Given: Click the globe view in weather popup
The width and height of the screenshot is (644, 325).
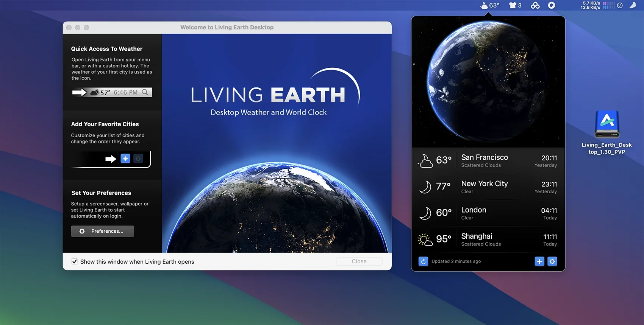Looking at the screenshot, I should tap(488, 82).
